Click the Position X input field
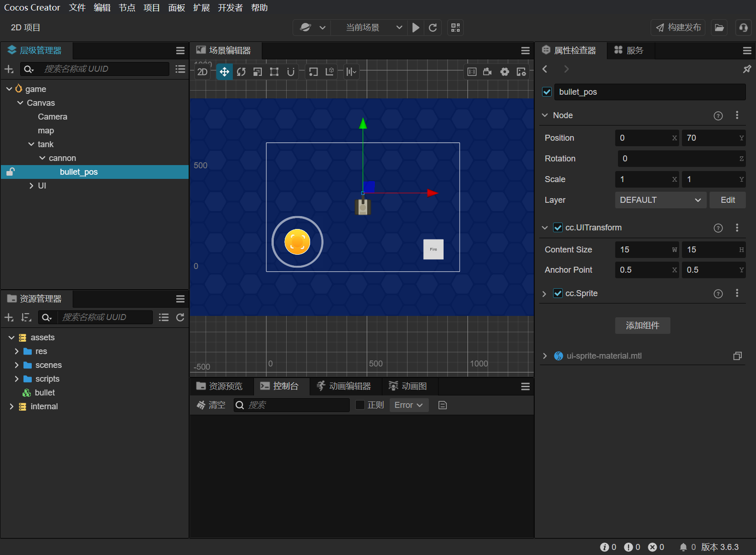Viewport: 756px width, 555px height. point(644,138)
